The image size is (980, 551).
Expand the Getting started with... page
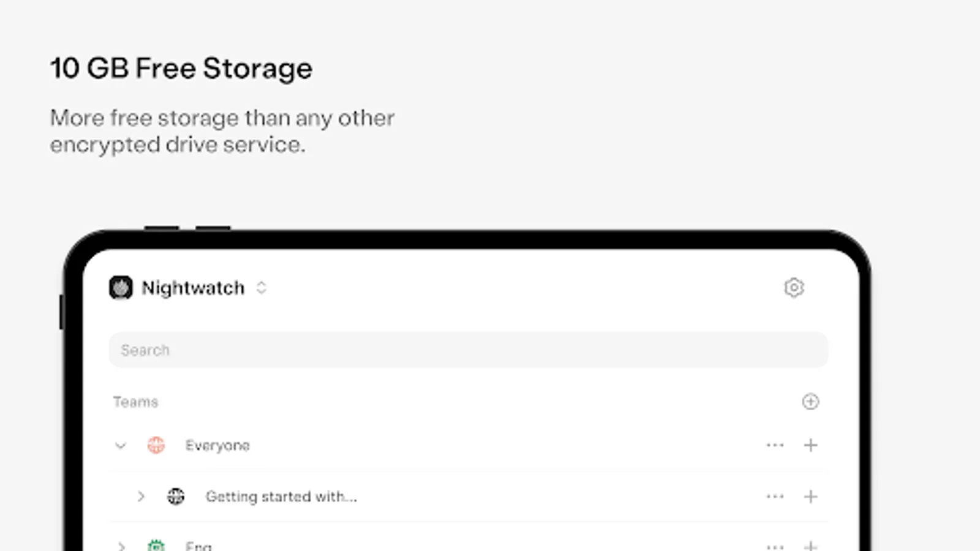(x=141, y=497)
